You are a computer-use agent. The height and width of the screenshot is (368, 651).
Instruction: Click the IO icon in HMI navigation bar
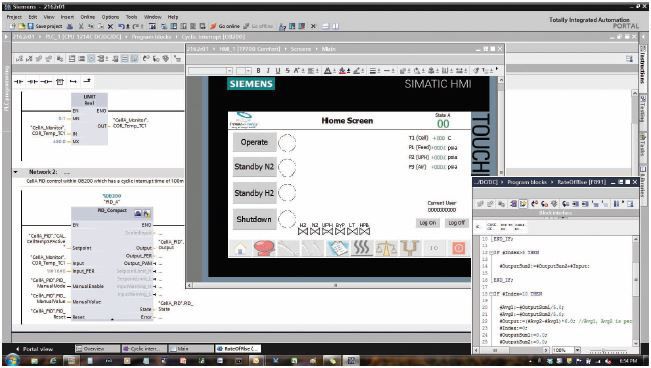pyautogui.click(x=434, y=248)
